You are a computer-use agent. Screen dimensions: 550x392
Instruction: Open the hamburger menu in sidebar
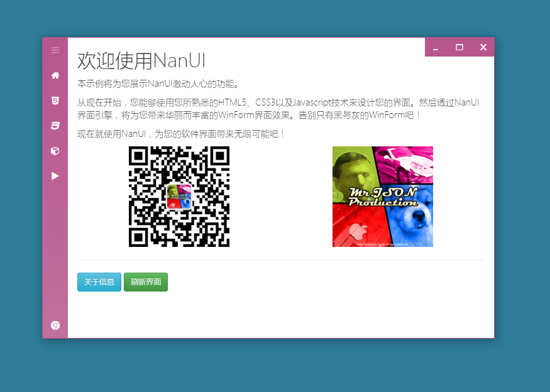tap(55, 50)
